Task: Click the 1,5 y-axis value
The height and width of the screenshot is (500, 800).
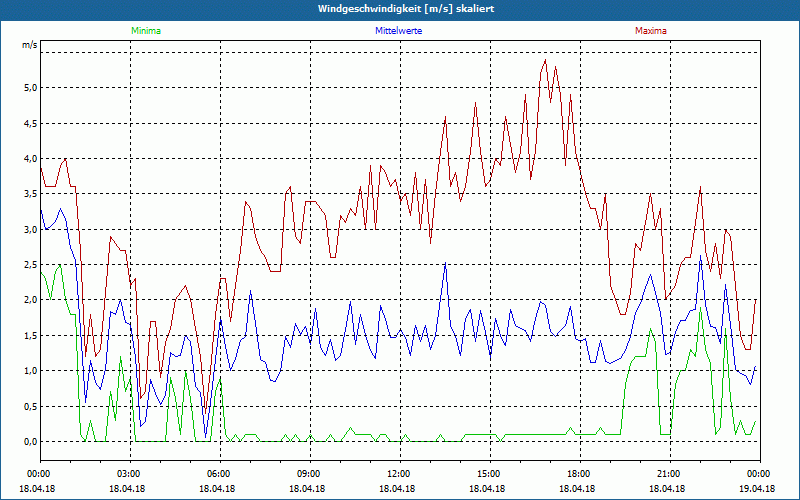Action: [31, 336]
